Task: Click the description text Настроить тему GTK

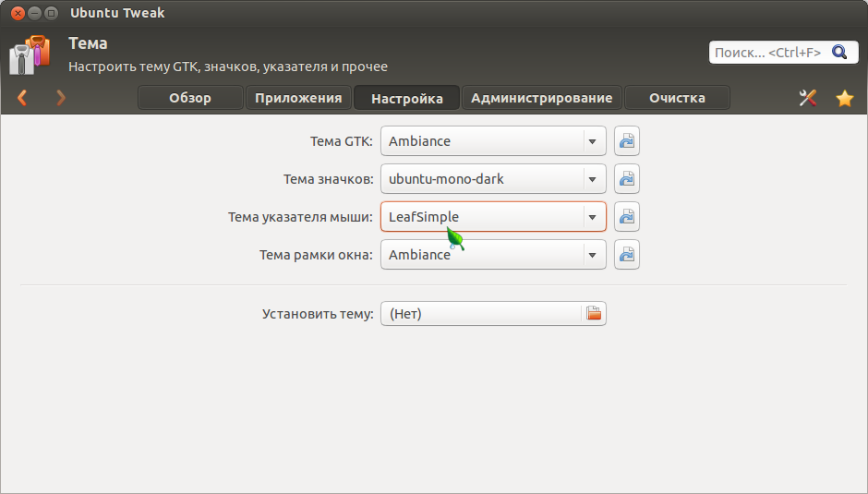Action: point(228,66)
